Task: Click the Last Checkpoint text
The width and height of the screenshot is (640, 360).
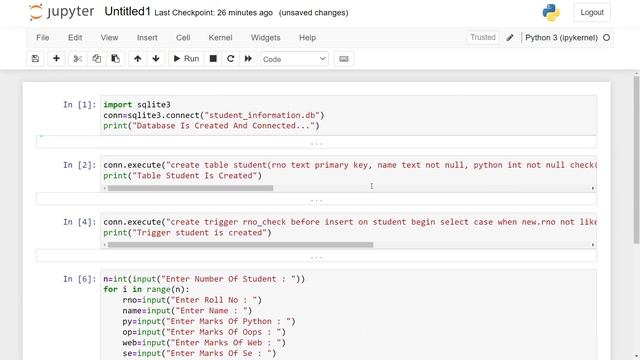Action: click(x=213, y=13)
